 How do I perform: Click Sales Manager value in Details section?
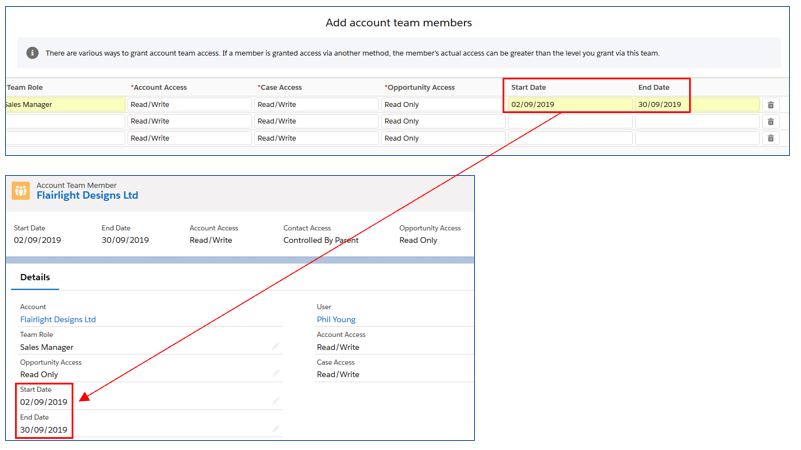click(46, 347)
